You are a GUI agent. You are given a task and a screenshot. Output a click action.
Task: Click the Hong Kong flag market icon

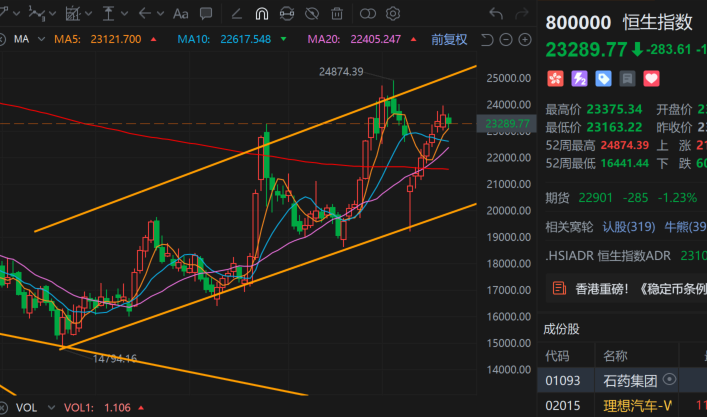tap(556, 78)
